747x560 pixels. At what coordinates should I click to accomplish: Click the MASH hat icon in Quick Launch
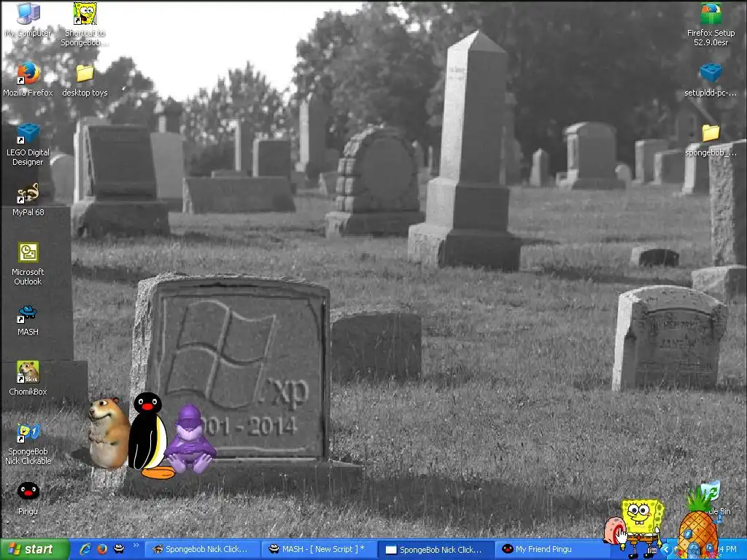click(119, 549)
